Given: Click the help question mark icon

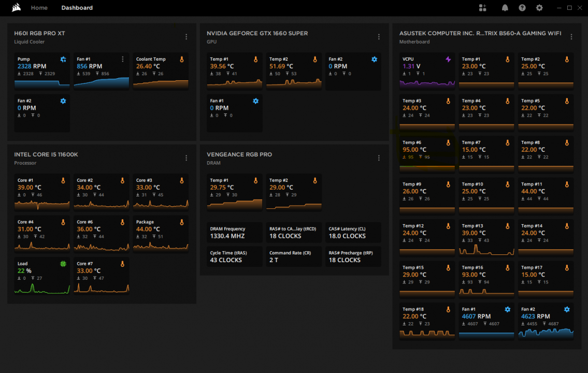Looking at the screenshot, I should point(522,8).
